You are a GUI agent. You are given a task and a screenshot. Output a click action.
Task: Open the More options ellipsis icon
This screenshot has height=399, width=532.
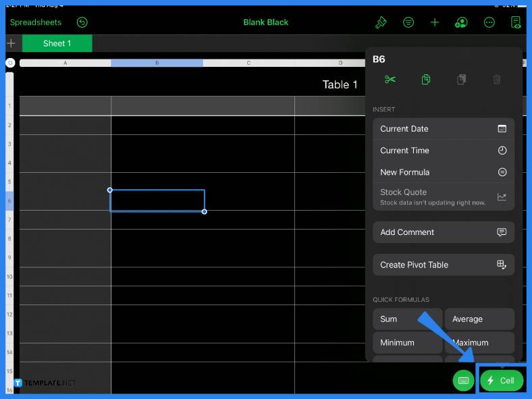489,22
